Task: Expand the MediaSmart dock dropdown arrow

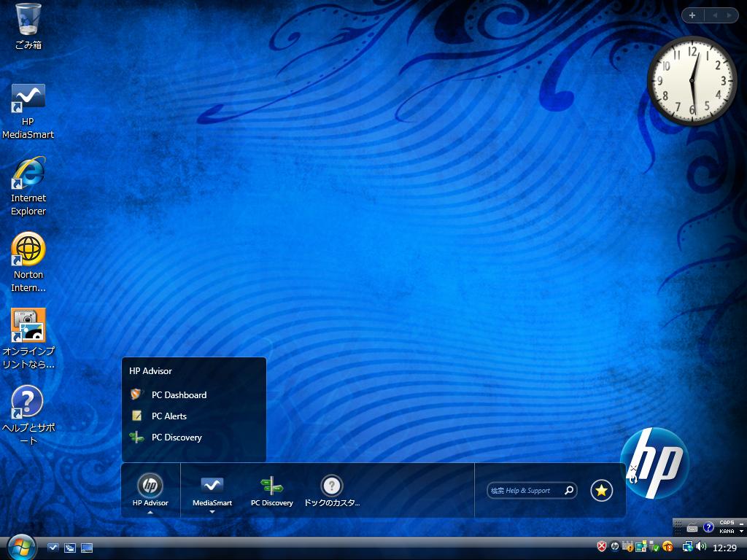Action: click(x=212, y=513)
